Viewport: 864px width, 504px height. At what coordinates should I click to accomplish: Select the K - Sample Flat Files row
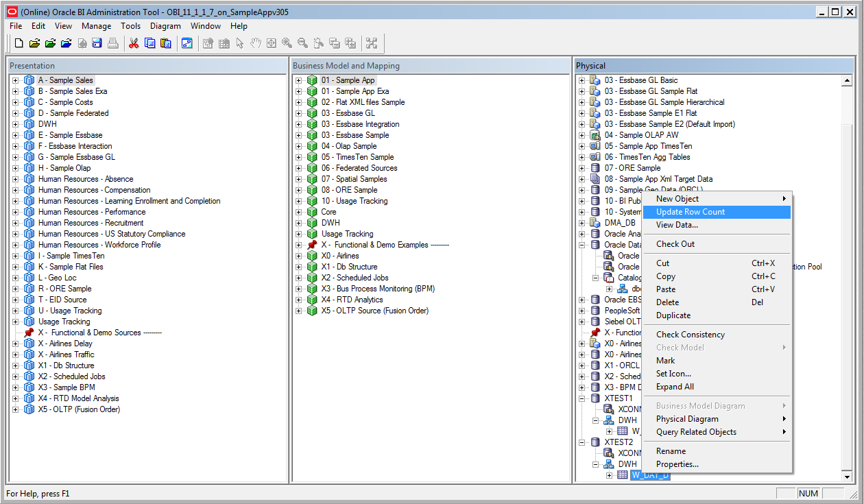71,267
